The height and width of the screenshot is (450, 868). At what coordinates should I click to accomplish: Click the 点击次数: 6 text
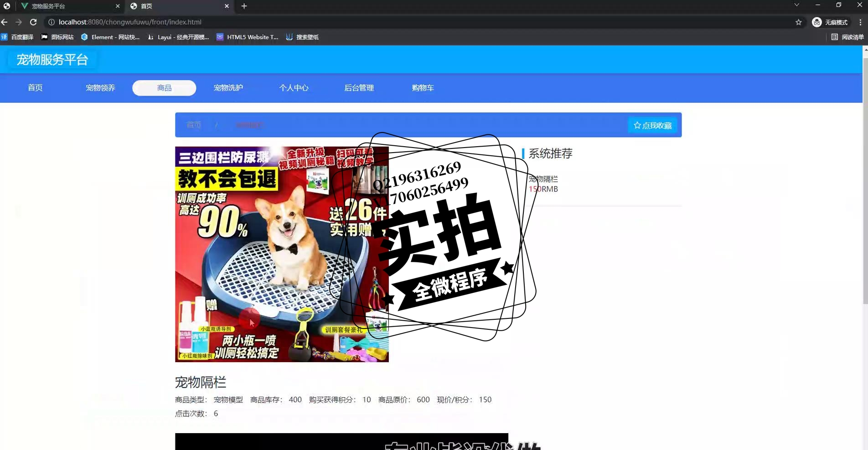coord(196,414)
